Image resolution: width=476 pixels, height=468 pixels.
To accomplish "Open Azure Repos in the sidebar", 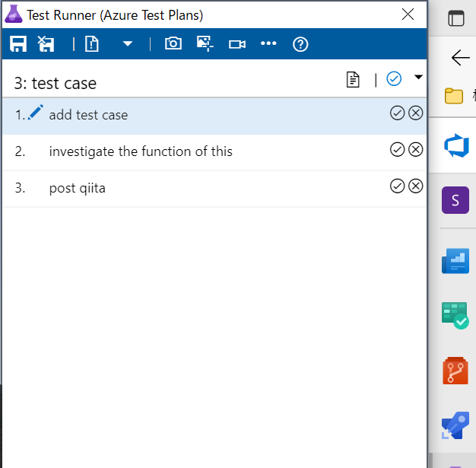I will pos(455,372).
